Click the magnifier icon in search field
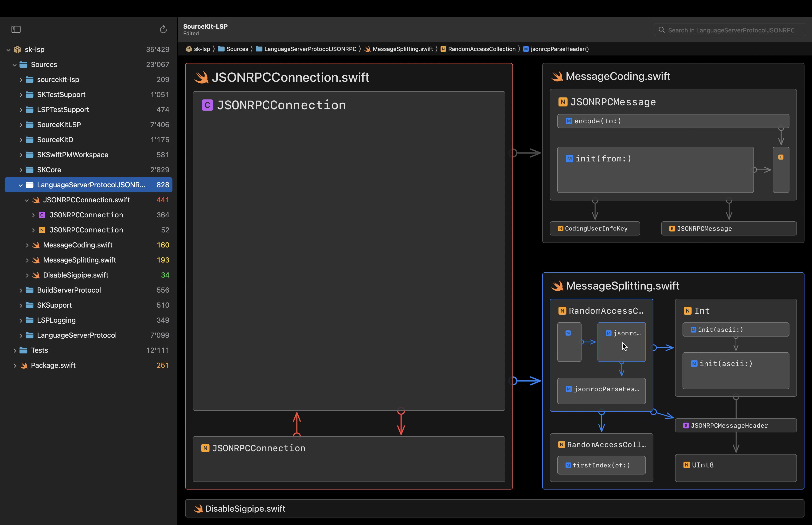This screenshot has height=525, width=812. (661, 30)
